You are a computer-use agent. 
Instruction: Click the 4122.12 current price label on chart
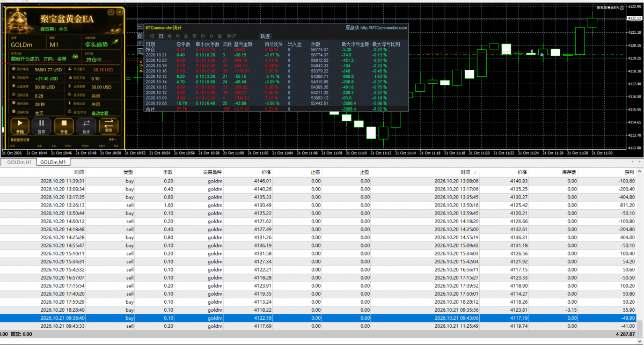(x=634, y=18)
